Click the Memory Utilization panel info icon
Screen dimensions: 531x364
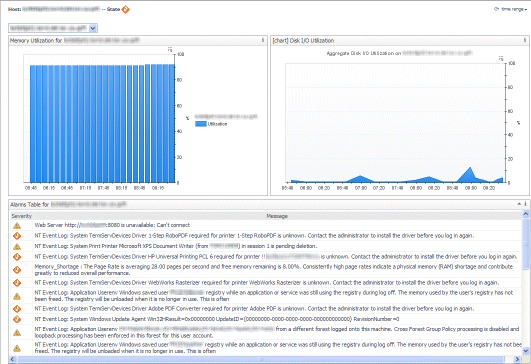click(263, 40)
